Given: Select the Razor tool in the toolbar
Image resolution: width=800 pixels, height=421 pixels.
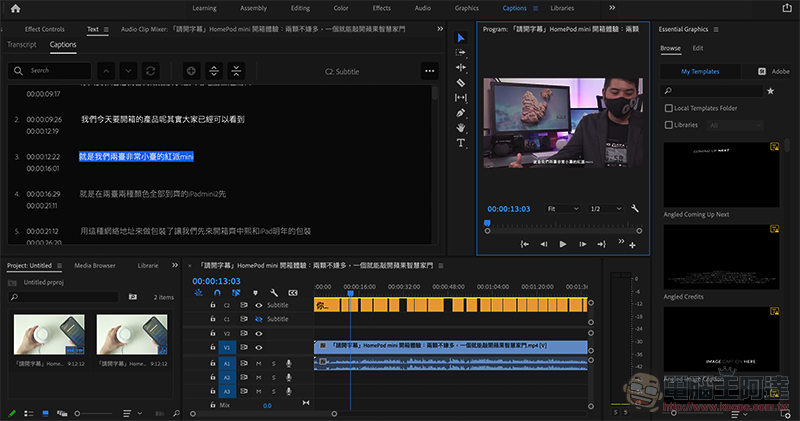Looking at the screenshot, I should coord(461,82).
